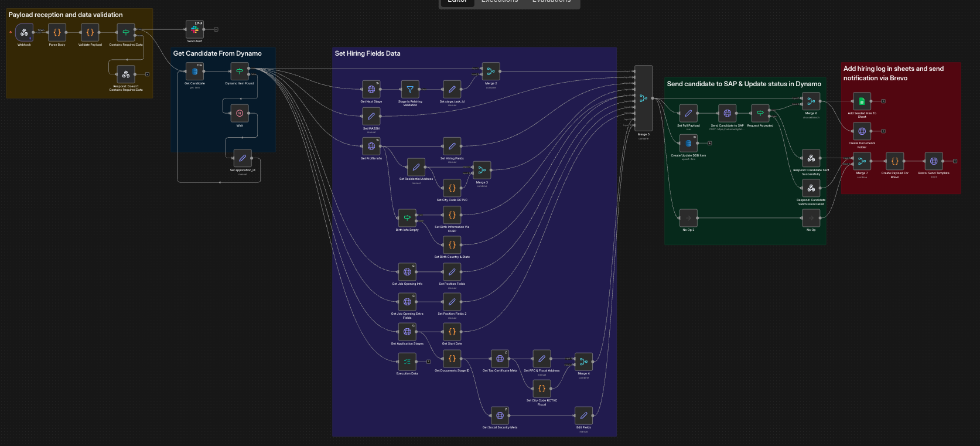Open the Set Position Fields node
This screenshot has width=980, height=446.
pyautogui.click(x=452, y=272)
